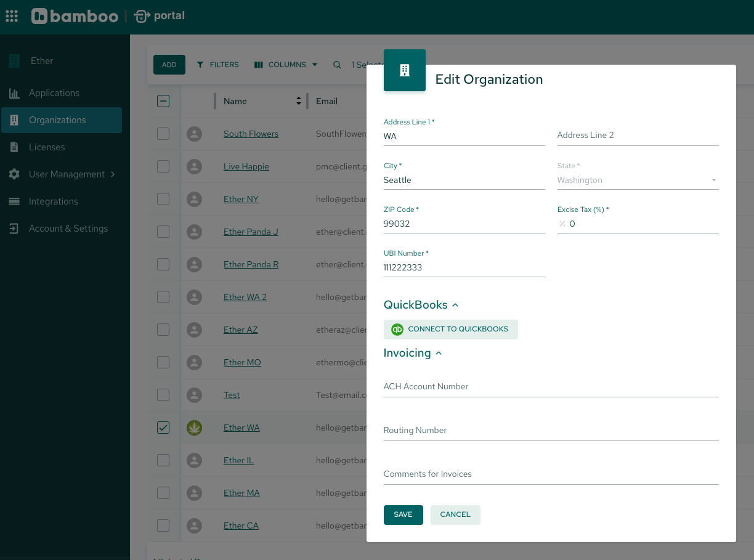The image size is (754, 560).
Task: Open the State dropdown showing Washington
Action: pos(638,181)
